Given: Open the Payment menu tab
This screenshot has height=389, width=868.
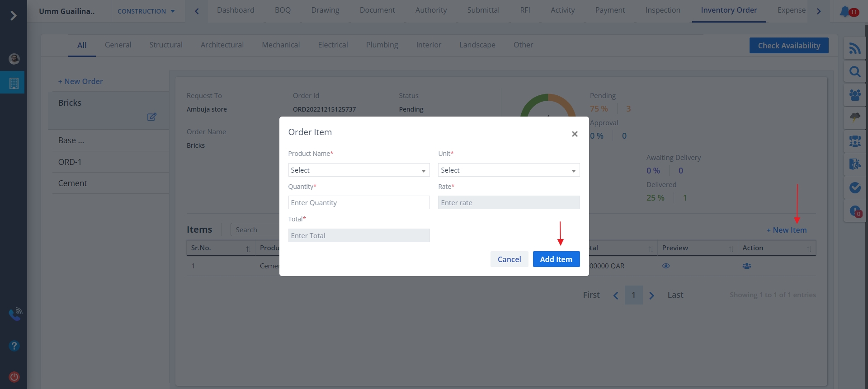Looking at the screenshot, I should click(x=610, y=10).
